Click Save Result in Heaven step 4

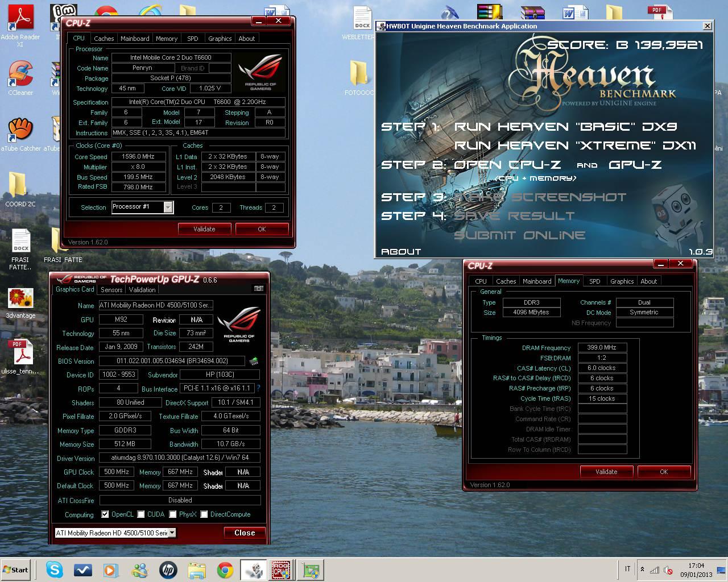[514, 216]
